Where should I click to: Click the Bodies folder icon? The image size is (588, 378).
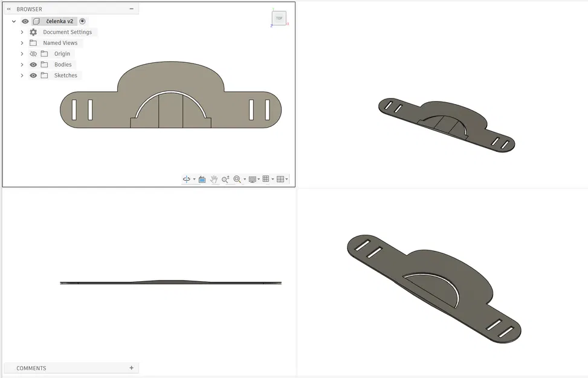44,65
